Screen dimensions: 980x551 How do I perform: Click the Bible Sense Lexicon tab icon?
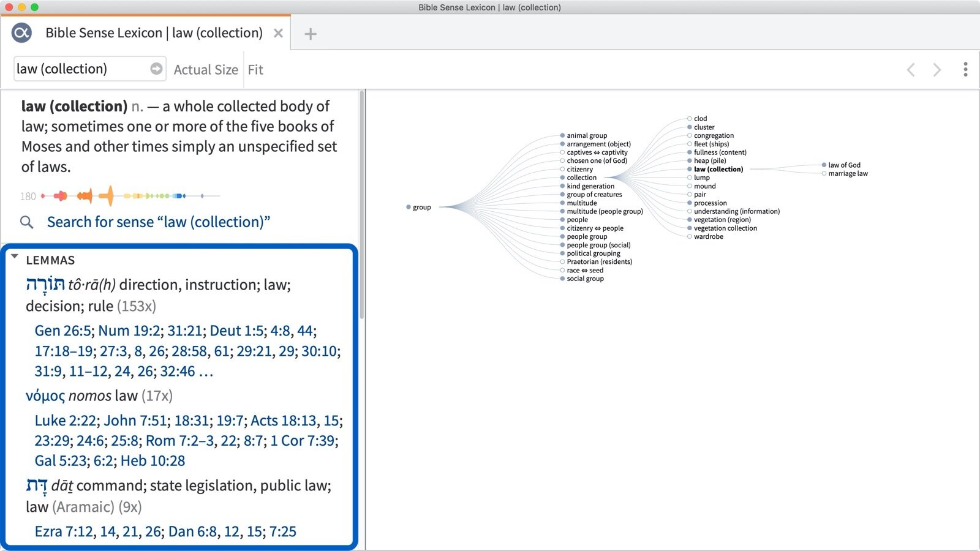(x=21, y=33)
